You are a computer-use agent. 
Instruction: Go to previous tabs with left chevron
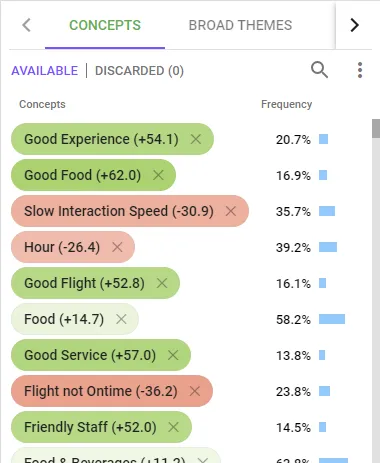pyautogui.click(x=26, y=25)
